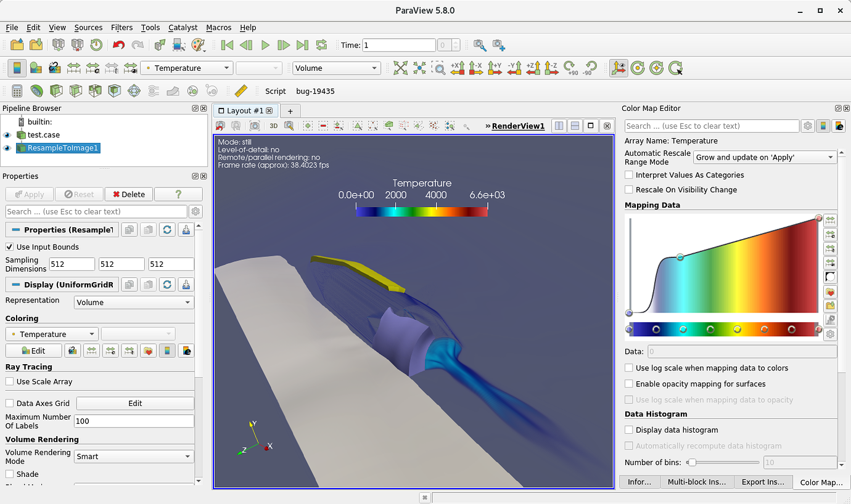This screenshot has width=851, height=504.
Task: Open Volume representation dropdown in toolbar
Action: [x=337, y=68]
